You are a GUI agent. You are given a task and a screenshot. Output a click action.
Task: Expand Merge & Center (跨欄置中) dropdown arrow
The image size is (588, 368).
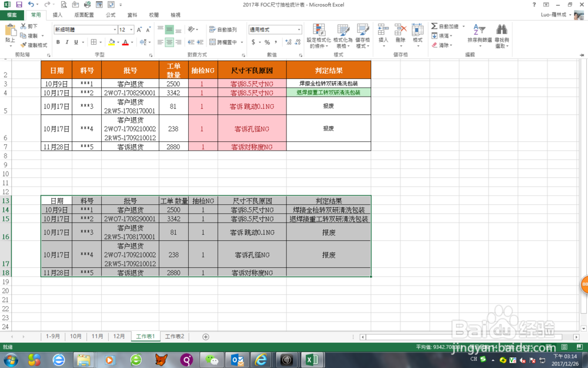click(242, 42)
